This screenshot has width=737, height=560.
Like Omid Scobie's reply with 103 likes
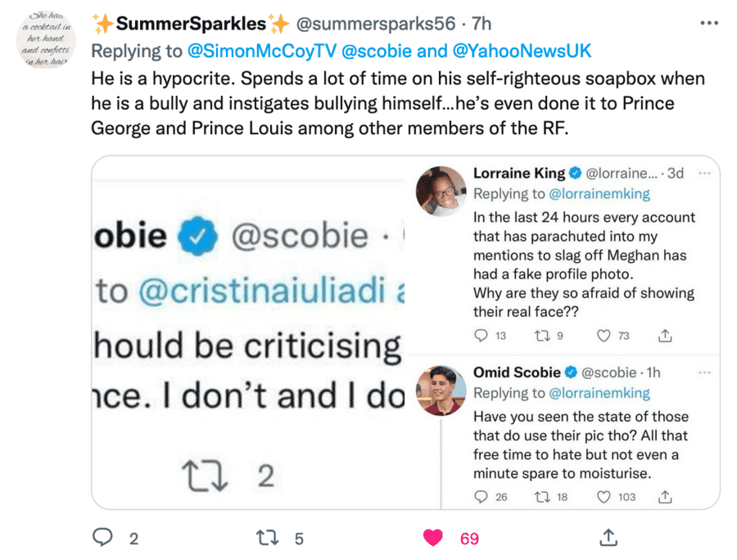[604, 496]
